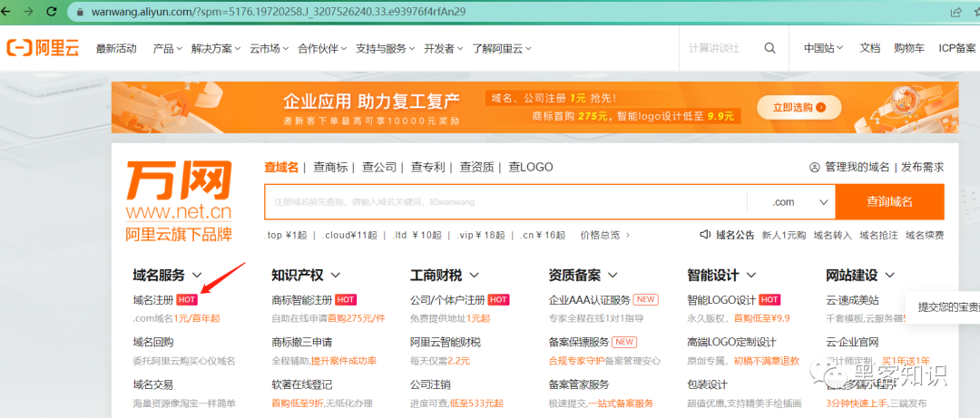Expand the 知识产权 section chevron
The image size is (980, 418).
(336, 275)
